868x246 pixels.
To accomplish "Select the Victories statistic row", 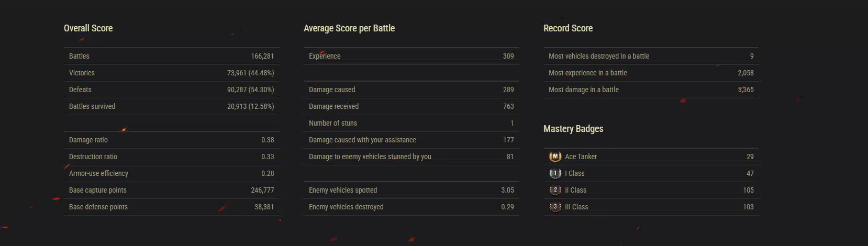I will click(x=172, y=73).
